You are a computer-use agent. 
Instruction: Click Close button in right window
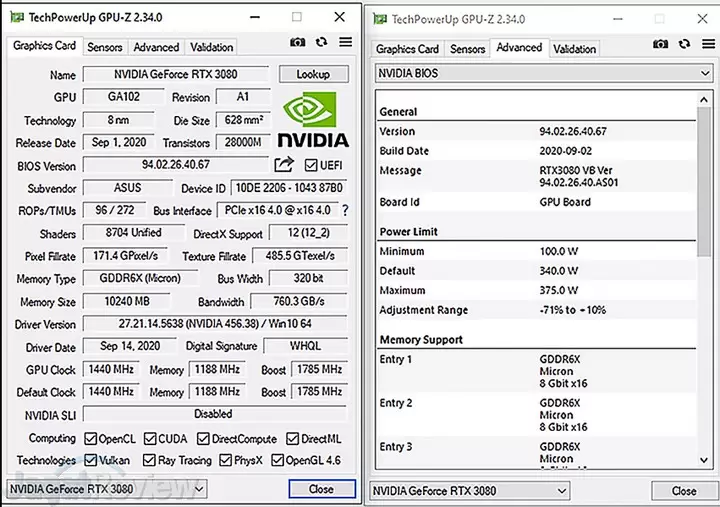tap(684, 491)
